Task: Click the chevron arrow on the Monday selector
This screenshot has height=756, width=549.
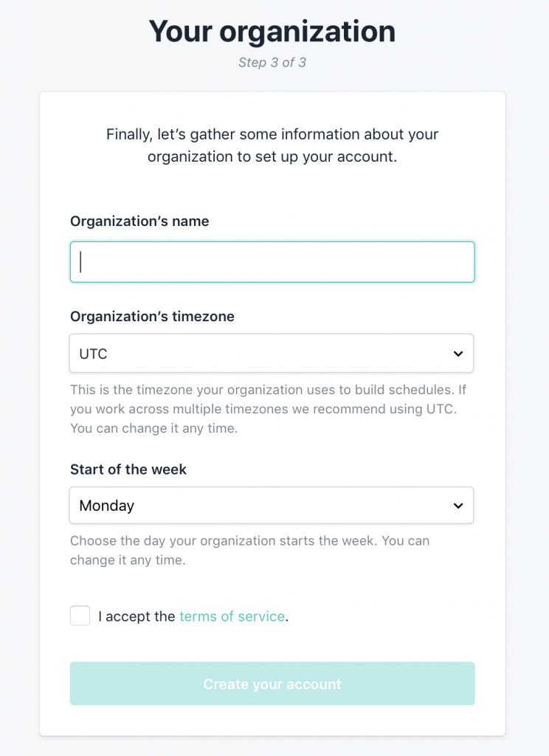Action: 458,506
